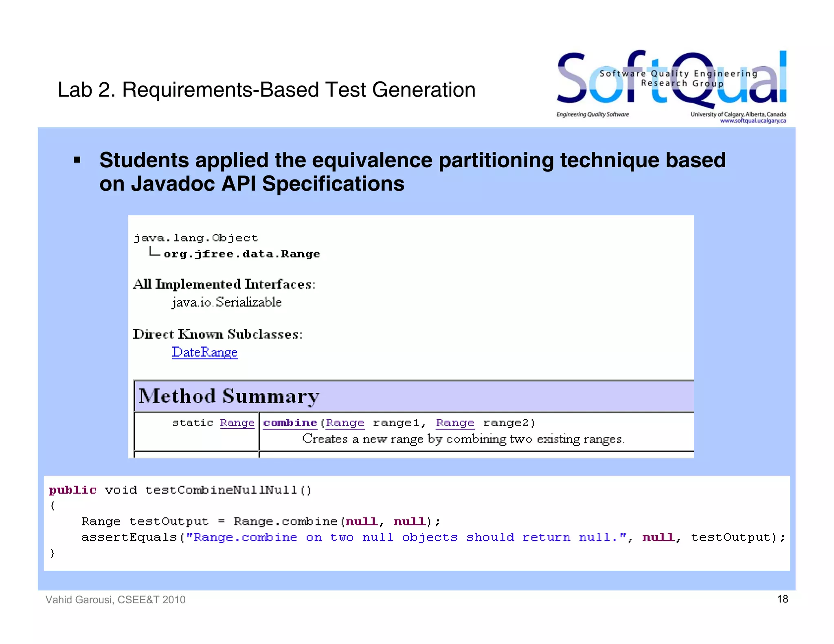
Task: Select the org.jfree.data.Range class text
Action: click(x=242, y=254)
